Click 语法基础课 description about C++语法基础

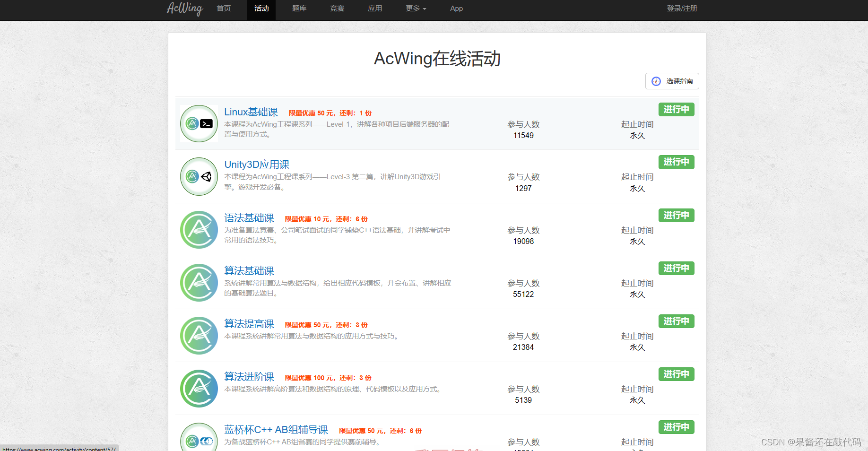click(x=337, y=235)
